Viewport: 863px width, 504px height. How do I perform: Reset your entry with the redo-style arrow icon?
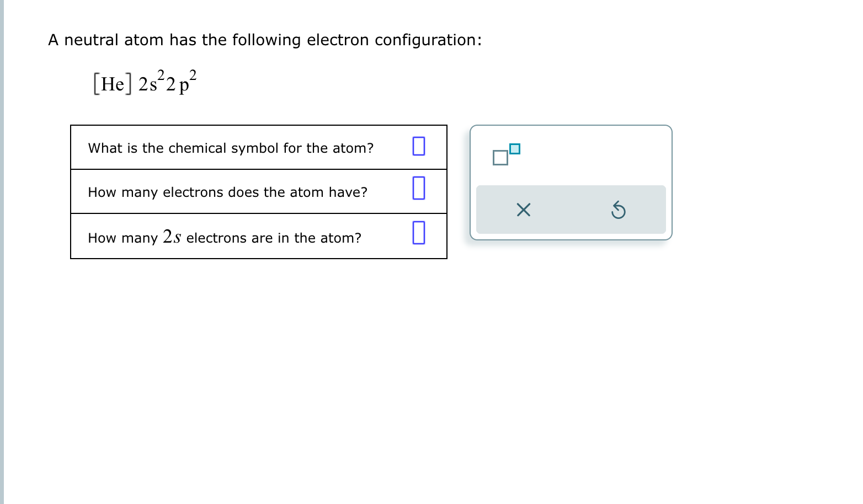click(619, 210)
